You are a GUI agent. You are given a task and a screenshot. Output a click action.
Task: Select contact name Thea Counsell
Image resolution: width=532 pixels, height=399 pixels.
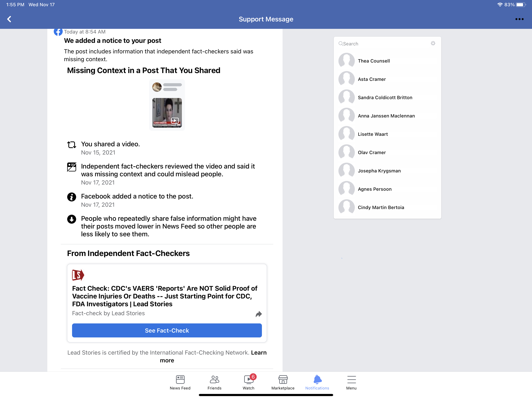tap(374, 61)
